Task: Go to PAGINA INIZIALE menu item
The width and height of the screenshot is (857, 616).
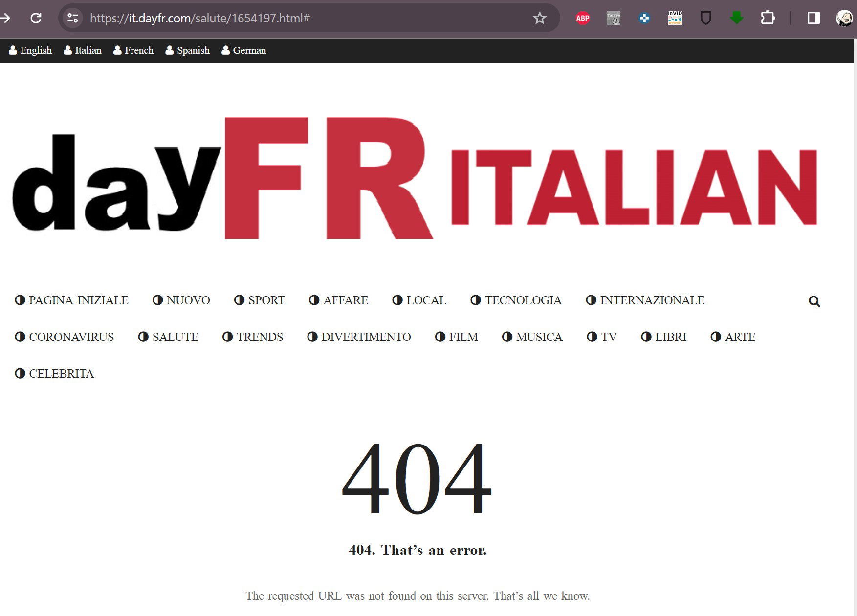Action: 72,300
